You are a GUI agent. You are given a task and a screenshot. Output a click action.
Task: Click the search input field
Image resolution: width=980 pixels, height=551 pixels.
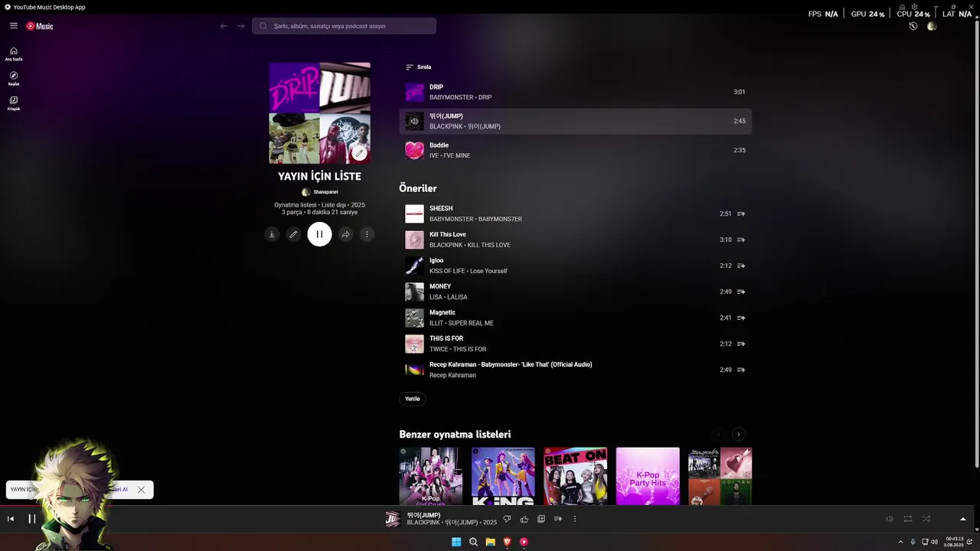click(x=344, y=26)
